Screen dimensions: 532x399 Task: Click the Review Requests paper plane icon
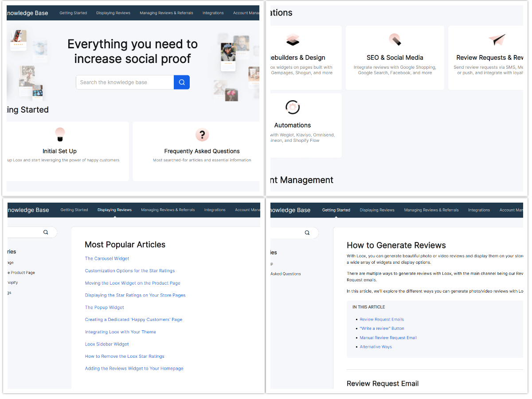(497, 40)
